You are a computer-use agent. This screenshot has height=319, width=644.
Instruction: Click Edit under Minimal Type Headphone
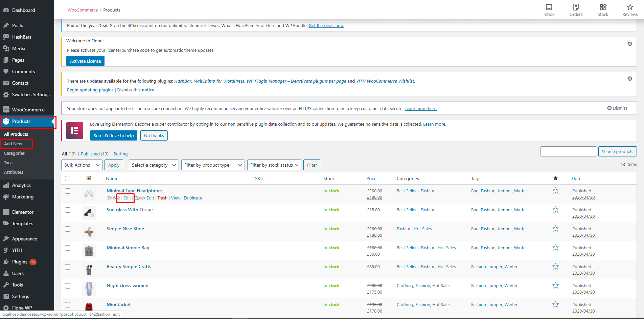coord(127,198)
